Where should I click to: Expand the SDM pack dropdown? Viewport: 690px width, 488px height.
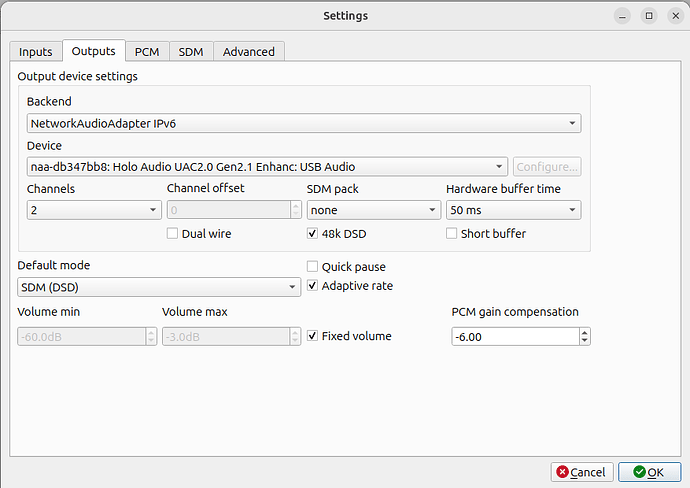pos(374,210)
